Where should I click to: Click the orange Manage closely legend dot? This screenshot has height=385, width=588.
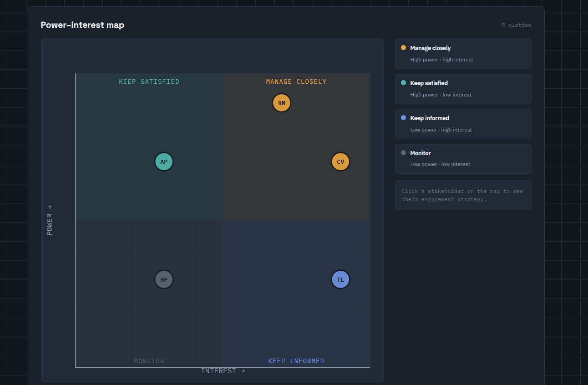pyautogui.click(x=403, y=48)
